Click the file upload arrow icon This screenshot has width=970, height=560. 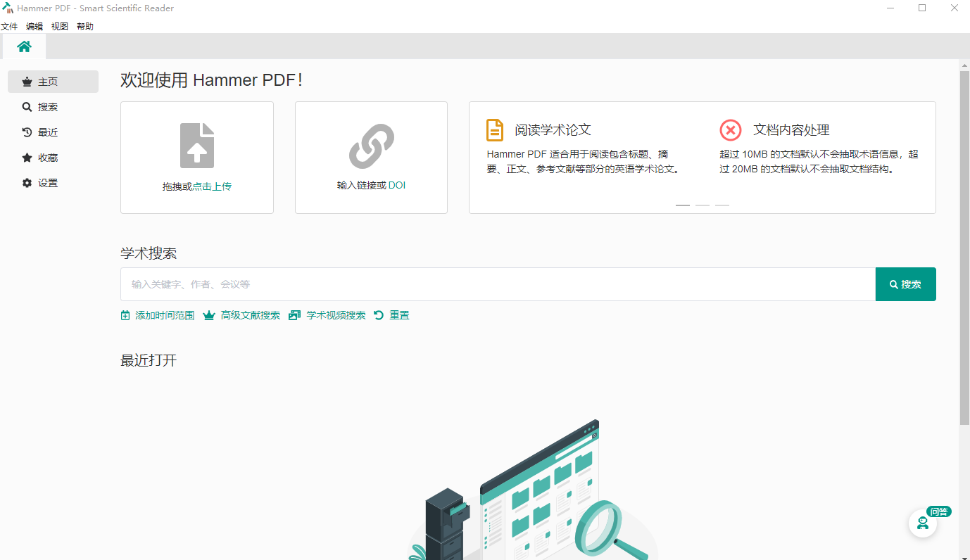tap(197, 146)
